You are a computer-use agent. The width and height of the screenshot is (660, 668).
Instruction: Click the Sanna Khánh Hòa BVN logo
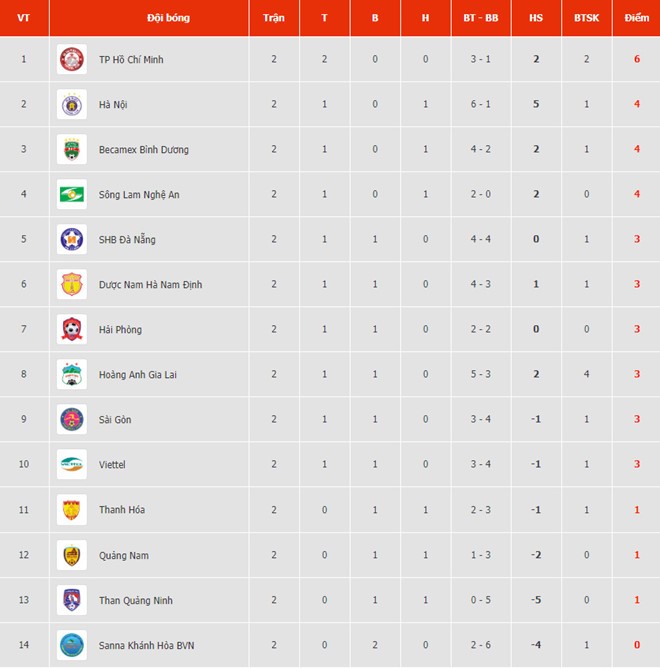point(72,645)
